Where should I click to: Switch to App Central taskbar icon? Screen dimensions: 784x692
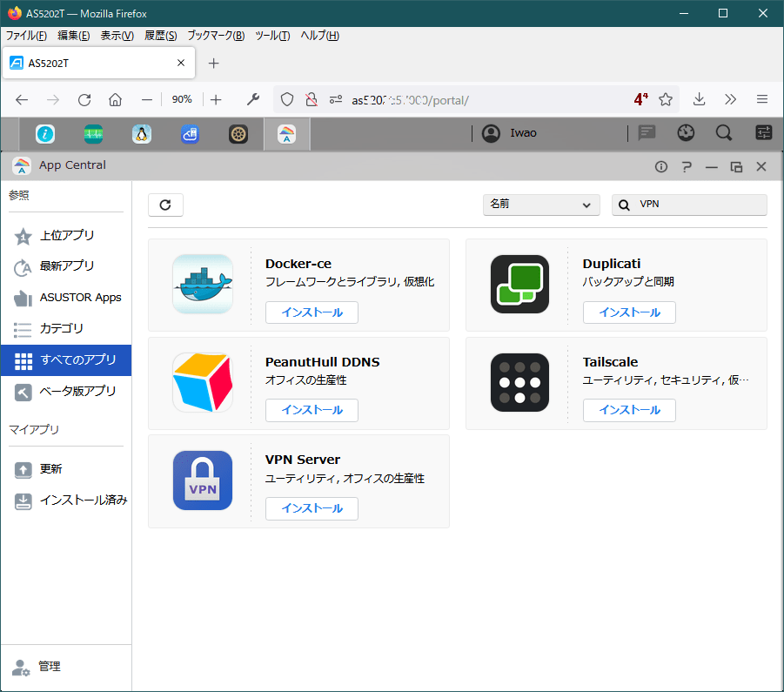pos(286,134)
